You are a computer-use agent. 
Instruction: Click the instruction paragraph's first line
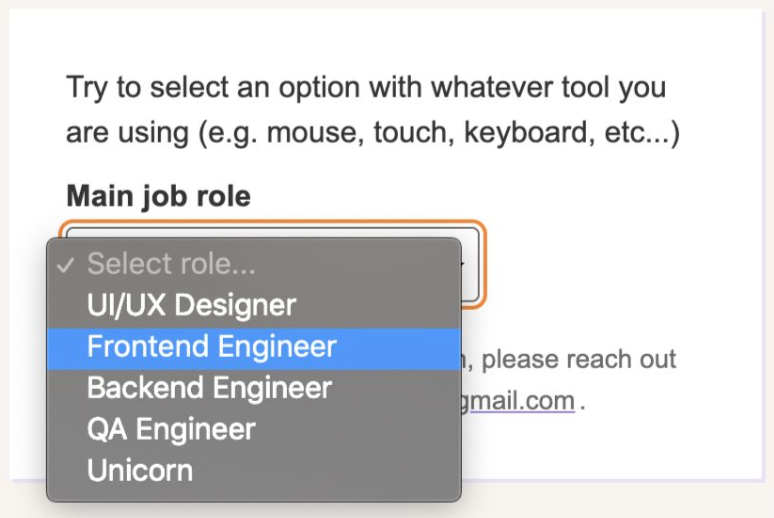tap(366, 88)
